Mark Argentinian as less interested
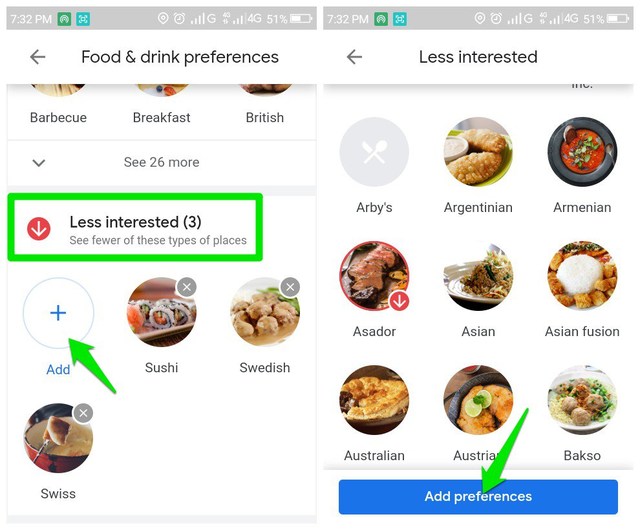 pyautogui.click(x=478, y=152)
